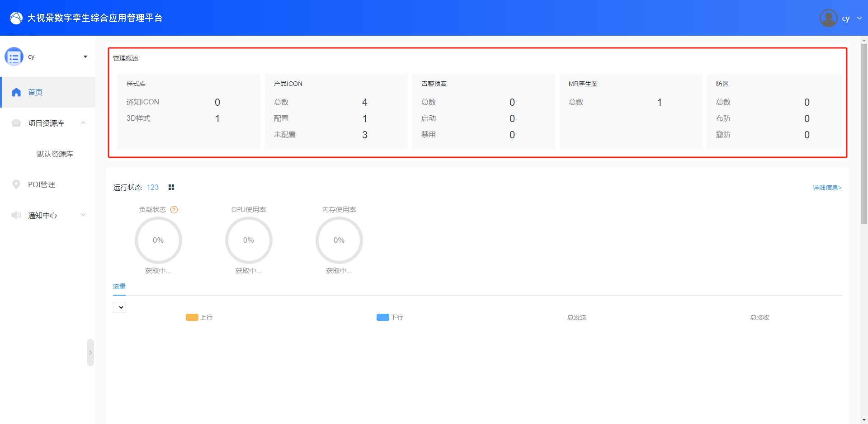
Task: Open the cy project dropdown in sidebar
Action: [x=85, y=57]
